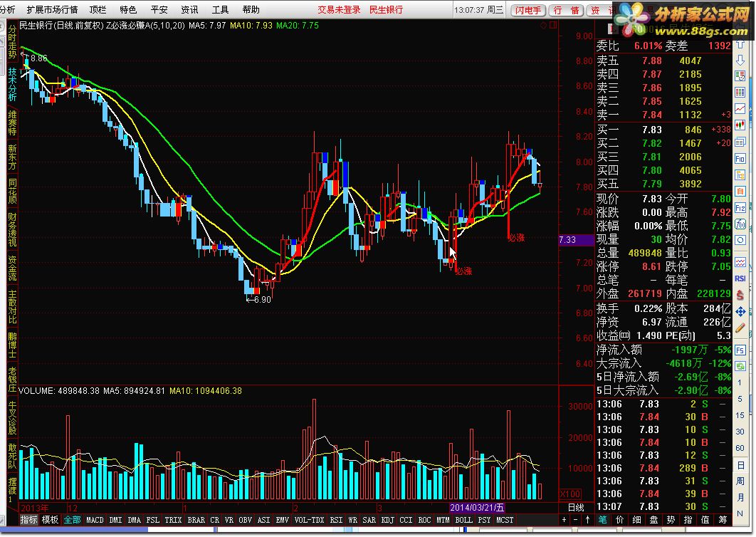Switch to candlestick chart icon

(x=740, y=125)
